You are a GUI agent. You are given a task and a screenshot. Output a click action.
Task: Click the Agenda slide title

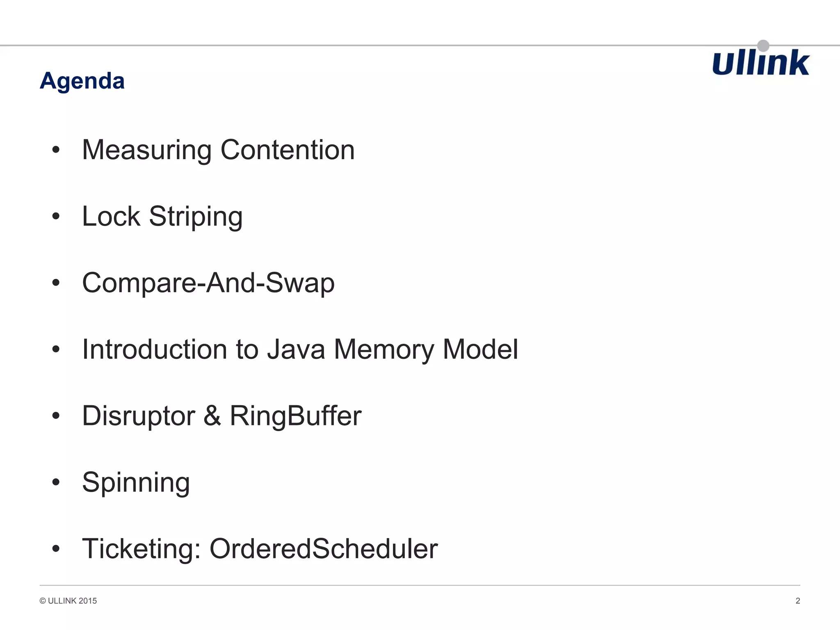tap(82, 81)
